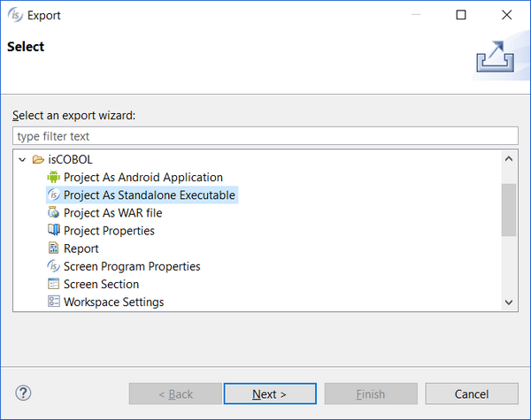This screenshot has width=531, height=420.
Task: Maximize the Export dialog window
Action: 461,15
